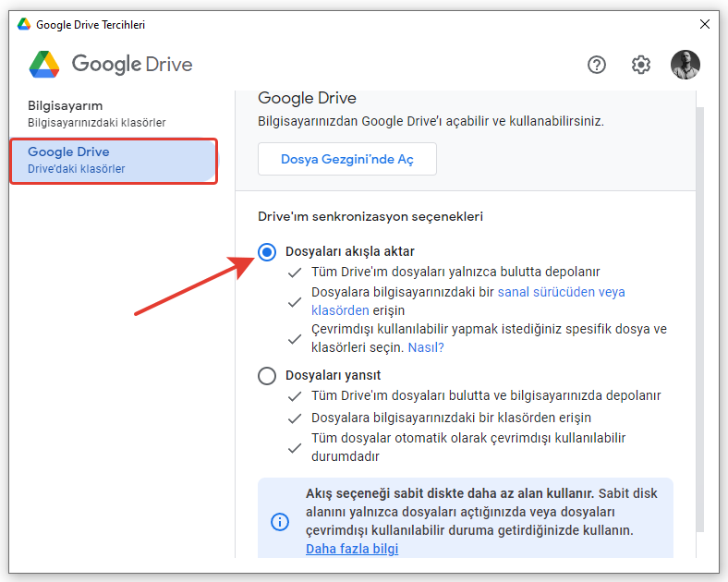Switch to the Bilgisayarım sidebar section

click(97, 114)
